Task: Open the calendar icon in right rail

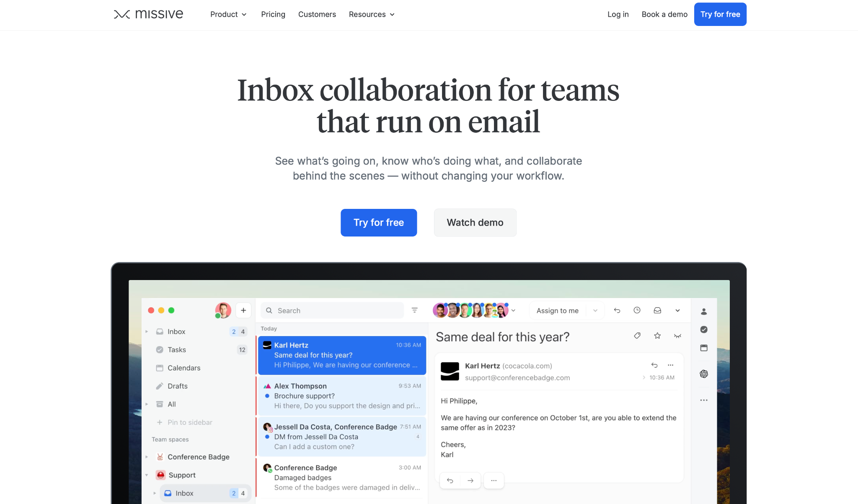Action: [704, 348]
